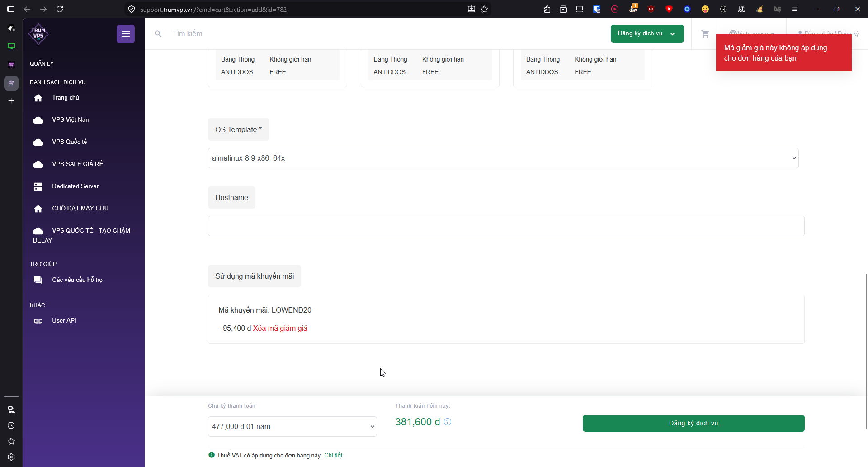Viewport: 868px width, 467px height.
Task: Reload the current page
Action: (60, 9)
